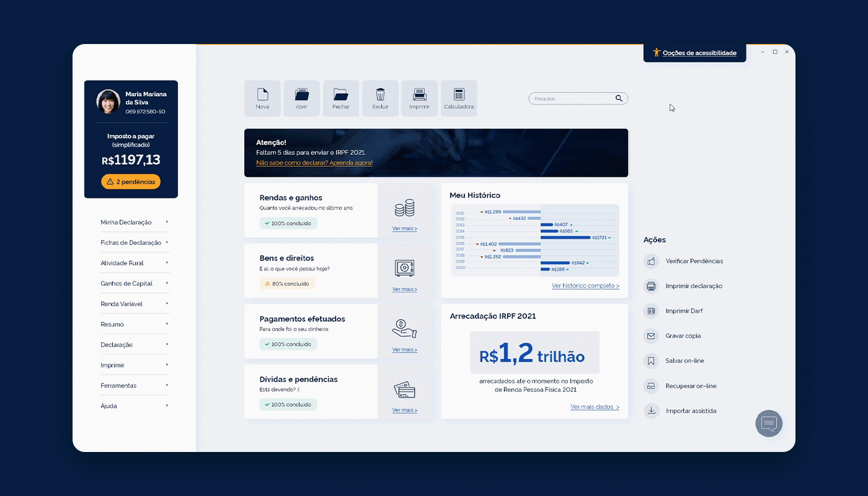Print using the Imprimir toolbar icon
This screenshot has width=868, height=496.
coord(419,98)
